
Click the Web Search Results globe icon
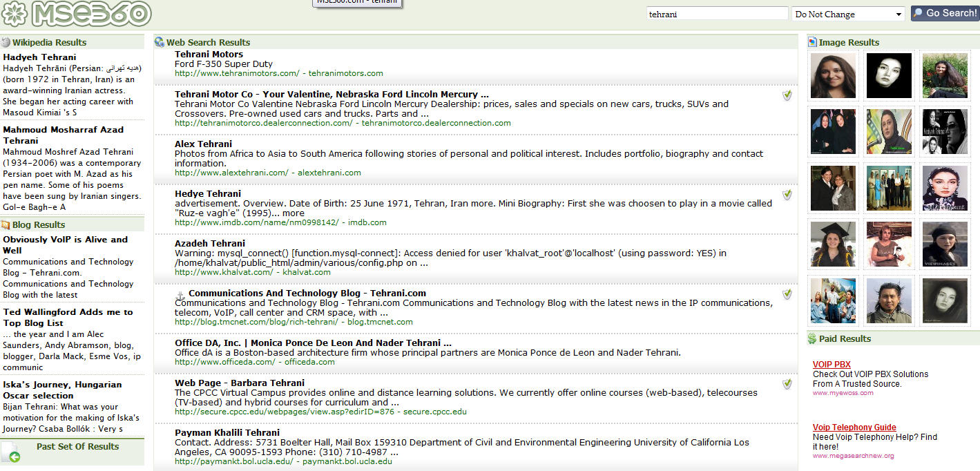[x=160, y=43]
